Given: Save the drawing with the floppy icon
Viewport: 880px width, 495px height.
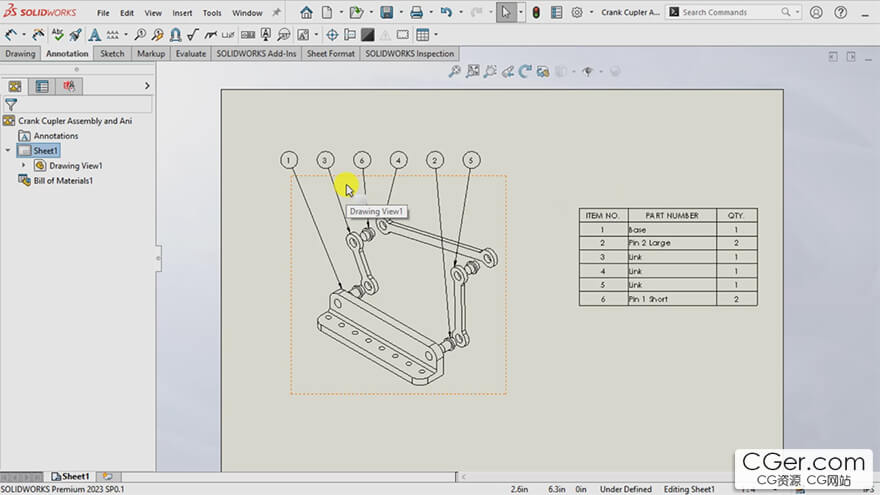Looking at the screenshot, I should 387,12.
